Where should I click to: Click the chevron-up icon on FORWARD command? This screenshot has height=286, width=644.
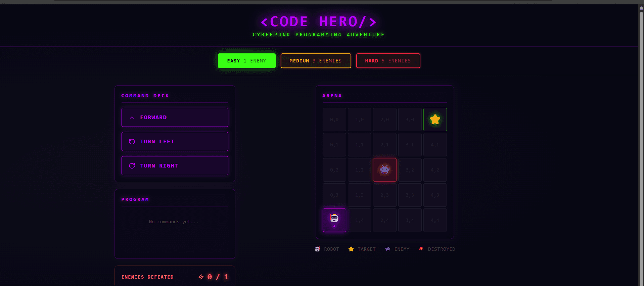[x=132, y=117]
